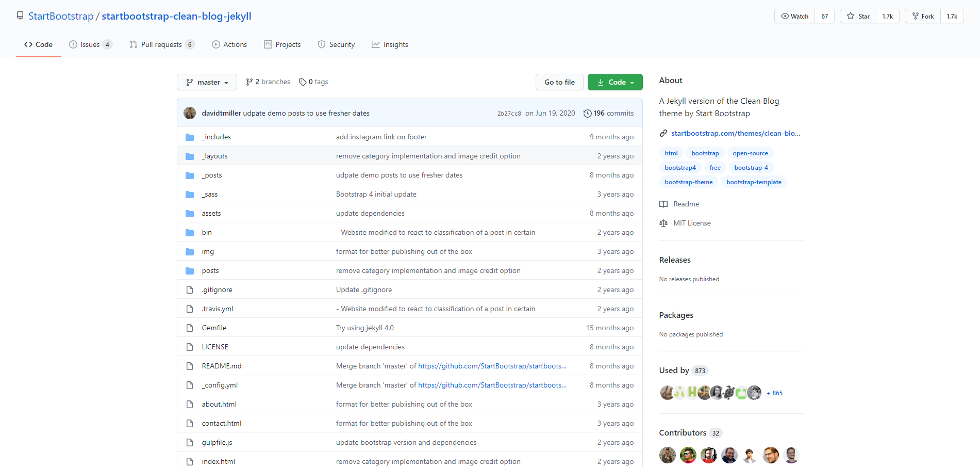Click the _config.yml file icon
The width and height of the screenshot is (980, 467).
click(190, 385)
